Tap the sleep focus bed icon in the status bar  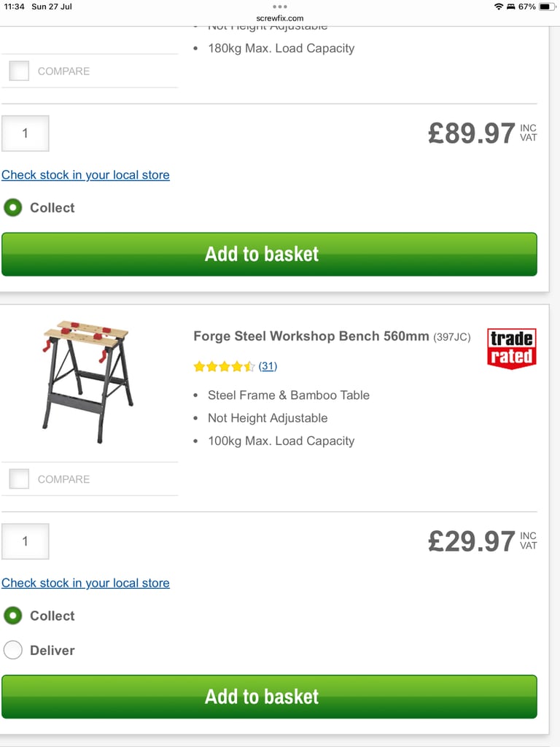[511, 7]
